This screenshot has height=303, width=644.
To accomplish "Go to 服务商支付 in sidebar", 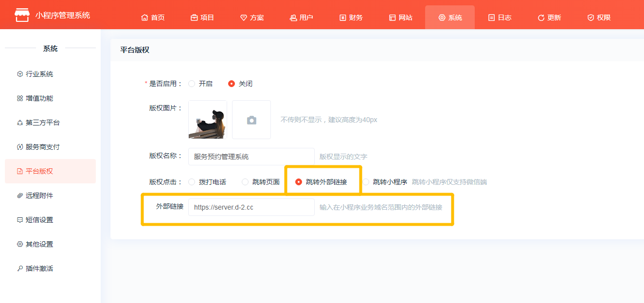I will 50,147.
